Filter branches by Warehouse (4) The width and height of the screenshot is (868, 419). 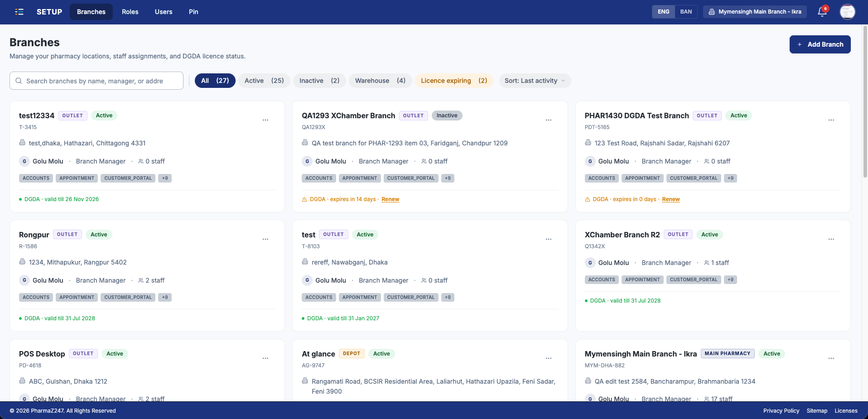pos(381,81)
